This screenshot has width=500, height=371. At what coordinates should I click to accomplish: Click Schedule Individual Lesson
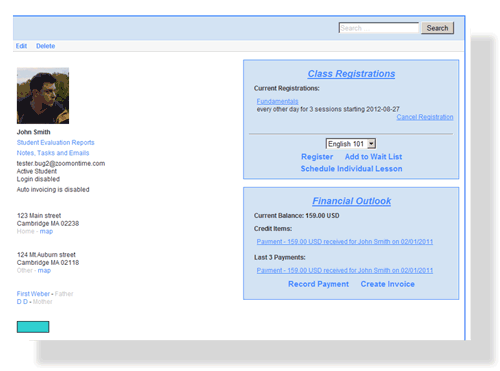351,169
